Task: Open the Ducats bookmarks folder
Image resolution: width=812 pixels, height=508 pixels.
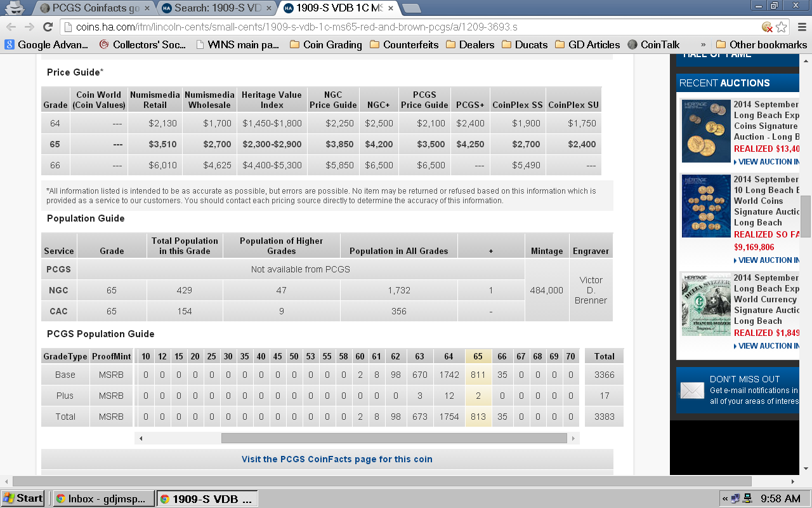Action: [x=525, y=44]
